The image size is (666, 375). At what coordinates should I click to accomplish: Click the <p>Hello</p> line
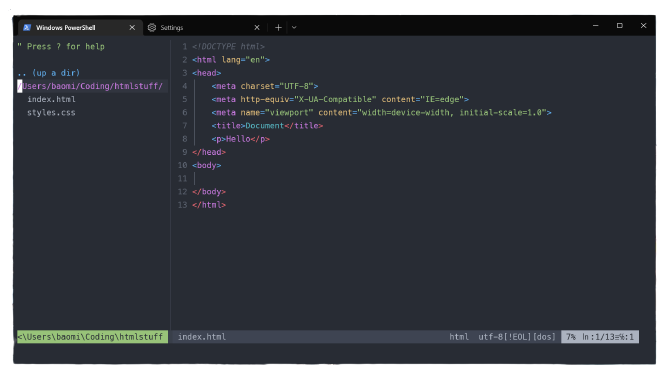[241, 138]
